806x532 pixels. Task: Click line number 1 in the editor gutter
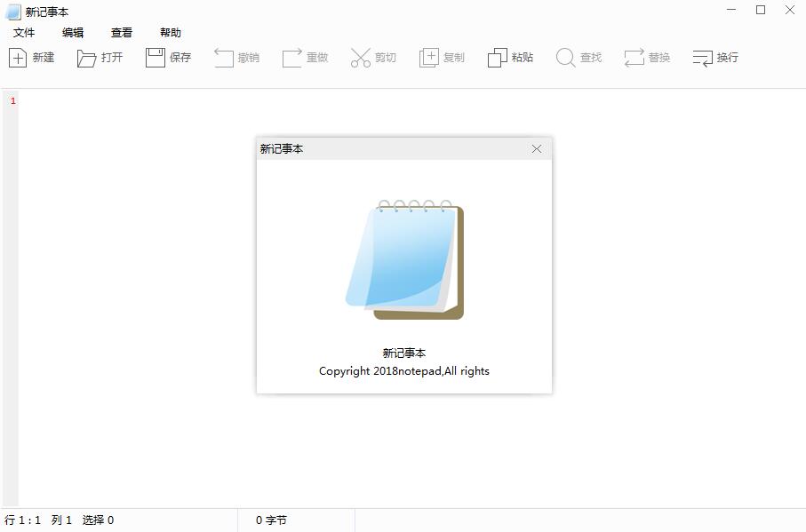pyautogui.click(x=12, y=100)
